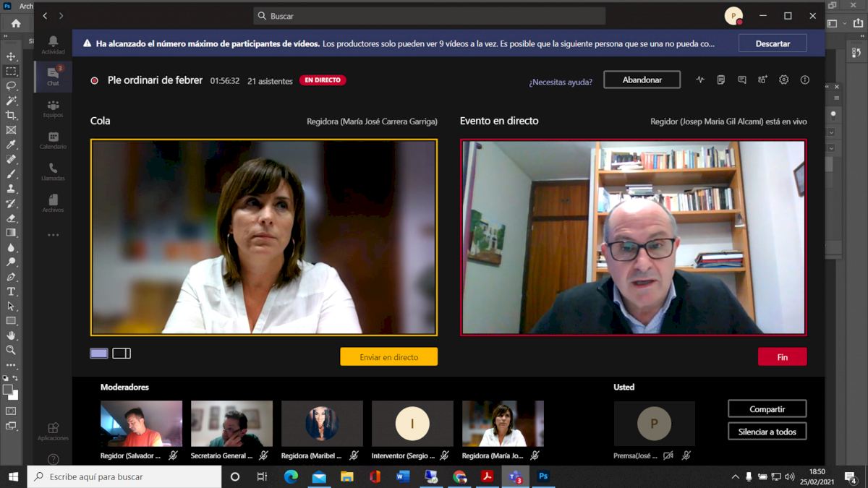Expand the more apps ellipsis in sidebar
This screenshot has height=488, width=868.
[x=53, y=235]
